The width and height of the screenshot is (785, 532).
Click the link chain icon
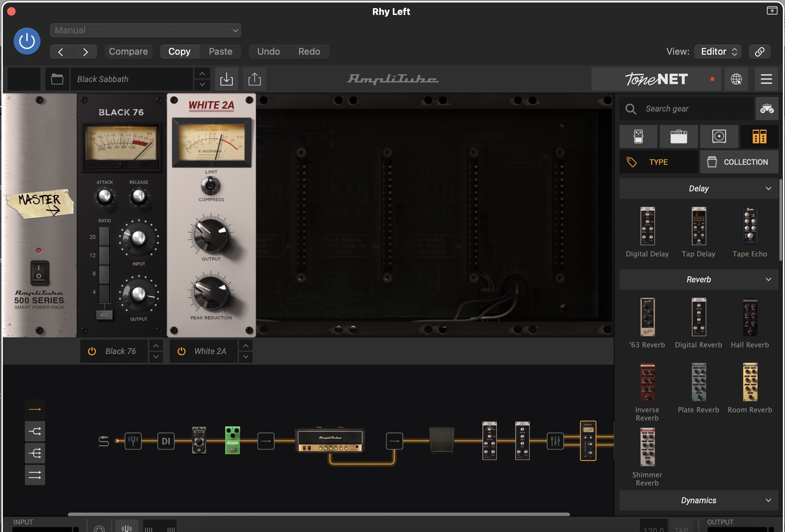point(759,52)
